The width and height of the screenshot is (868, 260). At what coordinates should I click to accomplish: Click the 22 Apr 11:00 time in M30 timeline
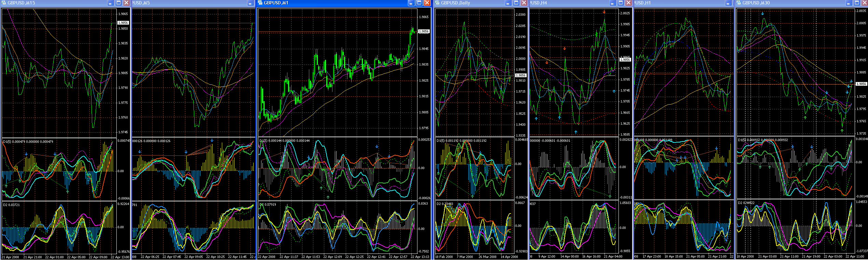855,257
